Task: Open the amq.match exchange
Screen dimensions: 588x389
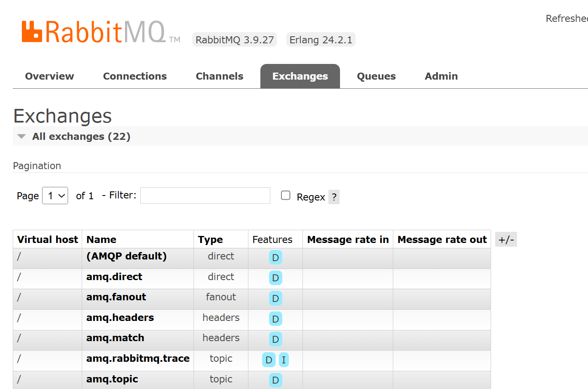Action: pyautogui.click(x=115, y=338)
